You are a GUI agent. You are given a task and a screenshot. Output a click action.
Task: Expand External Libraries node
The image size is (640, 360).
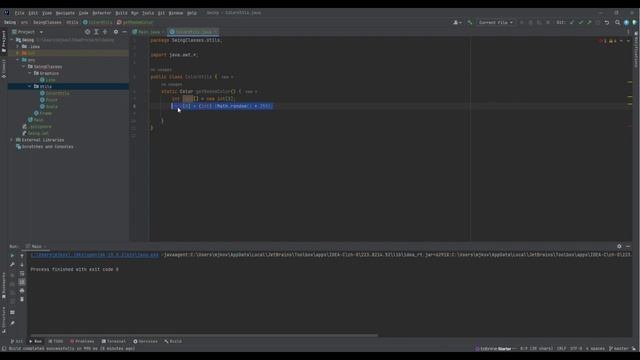[x=12, y=140]
